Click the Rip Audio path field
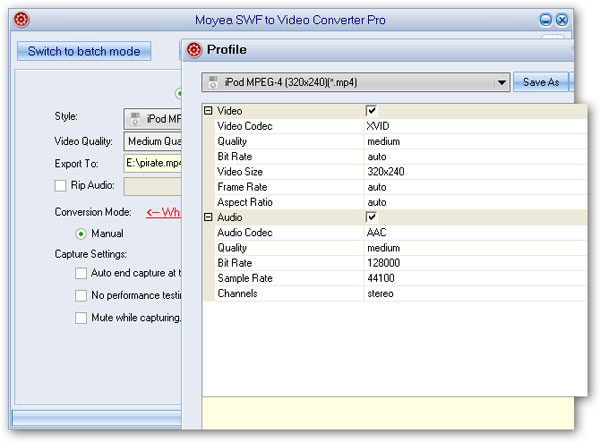Image resolution: width=600 pixels, height=442 pixels. (x=152, y=186)
